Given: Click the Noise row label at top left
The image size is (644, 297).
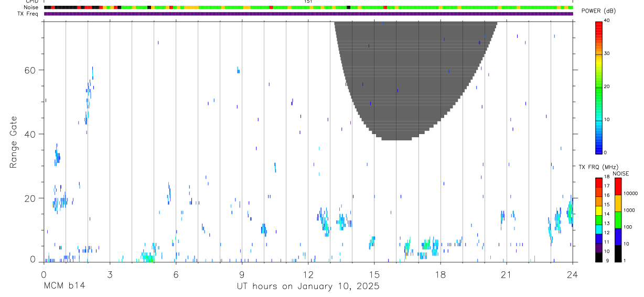Looking at the screenshot, I should [31, 7].
